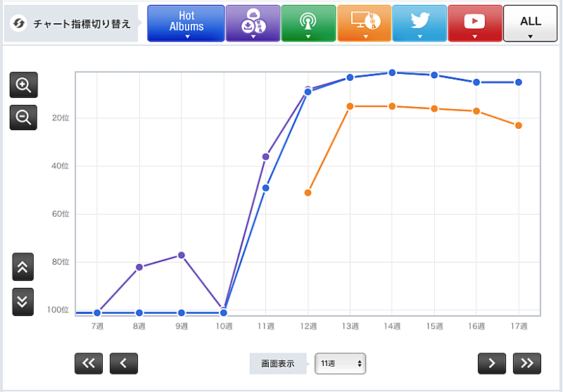Show ALL chart indicators
563x392 pixels.
[x=530, y=23]
